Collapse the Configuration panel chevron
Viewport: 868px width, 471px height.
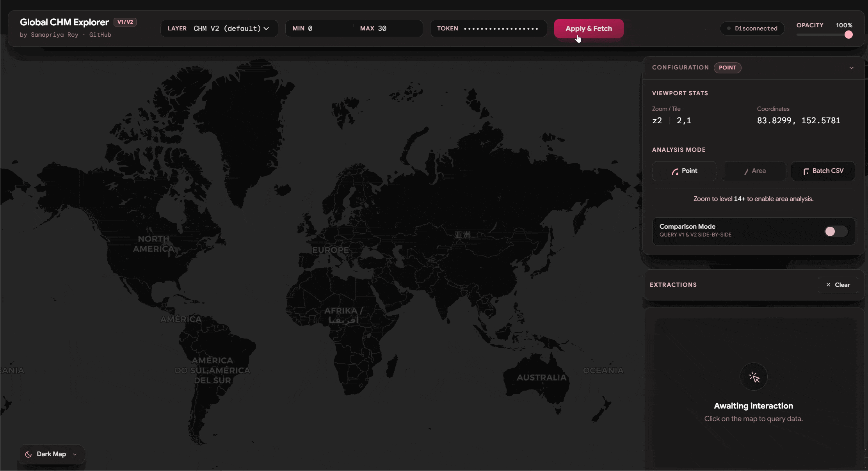(x=851, y=68)
